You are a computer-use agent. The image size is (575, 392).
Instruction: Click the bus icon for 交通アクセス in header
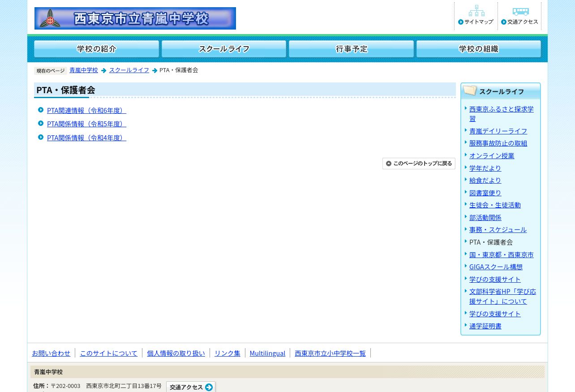(520, 11)
